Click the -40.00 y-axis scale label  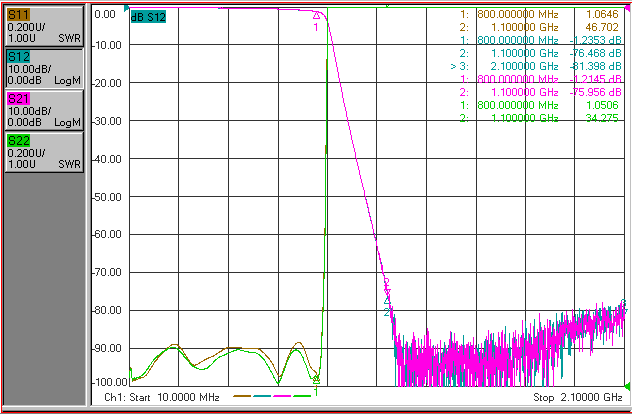click(x=107, y=159)
